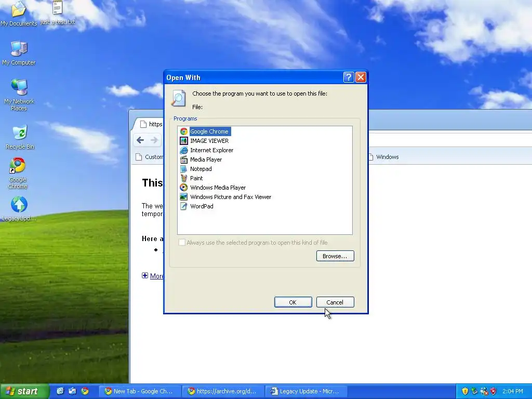Screen dimensions: 532x399
Task: Select the Internet Explorer icon in the list
Action: pos(184,150)
